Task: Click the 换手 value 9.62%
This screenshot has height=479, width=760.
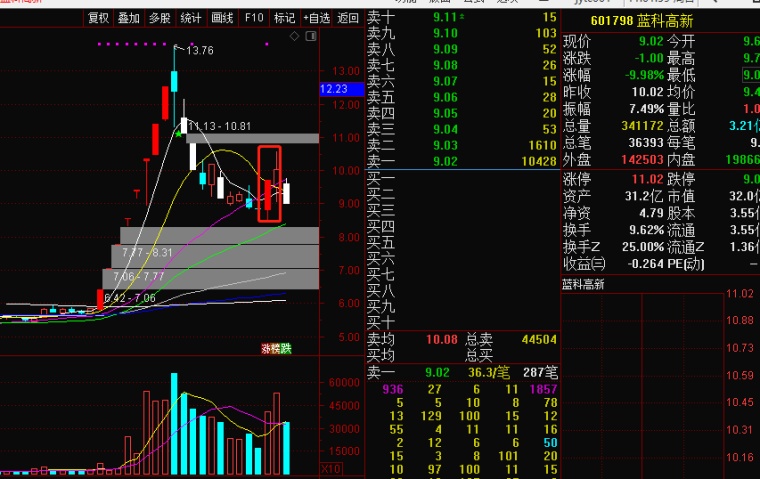Action: coord(647,230)
